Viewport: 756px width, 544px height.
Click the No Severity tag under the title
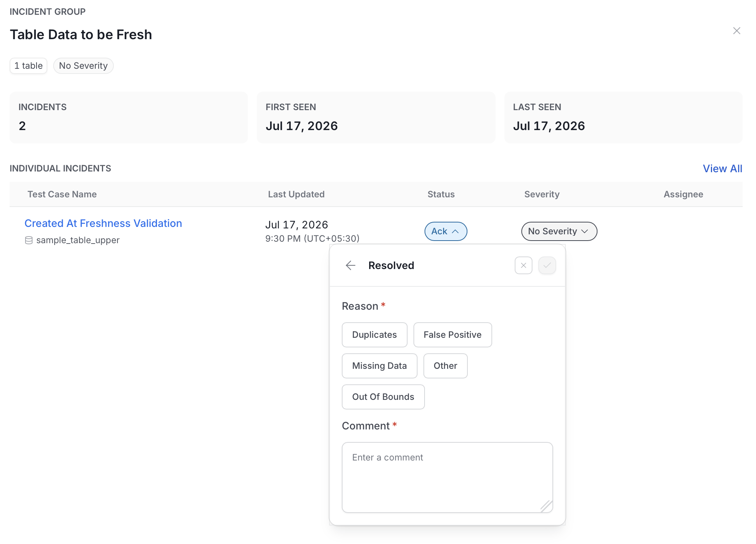[83, 66]
